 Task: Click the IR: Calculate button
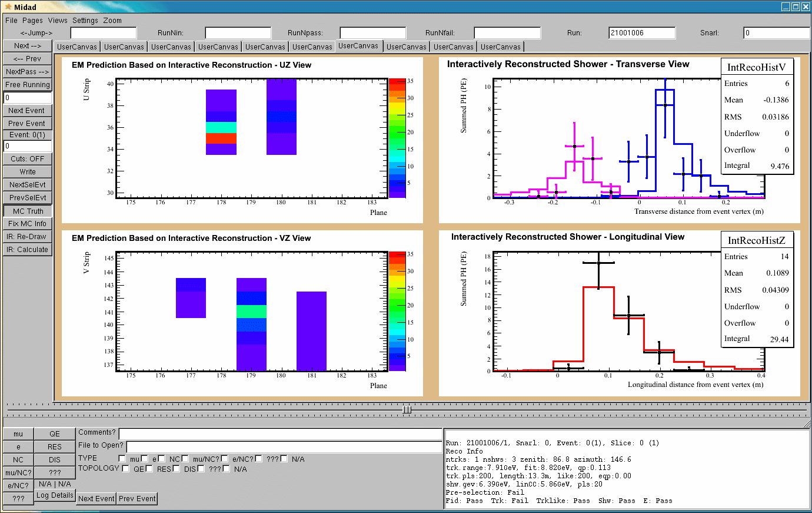pyautogui.click(x=28, y=250)
